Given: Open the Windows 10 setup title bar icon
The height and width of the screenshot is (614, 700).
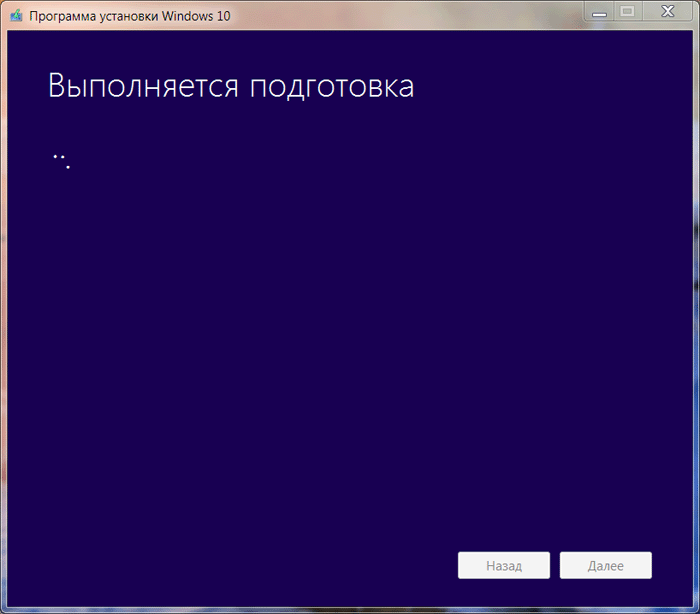Looking at the screenshot, I should tap(17, 16).
